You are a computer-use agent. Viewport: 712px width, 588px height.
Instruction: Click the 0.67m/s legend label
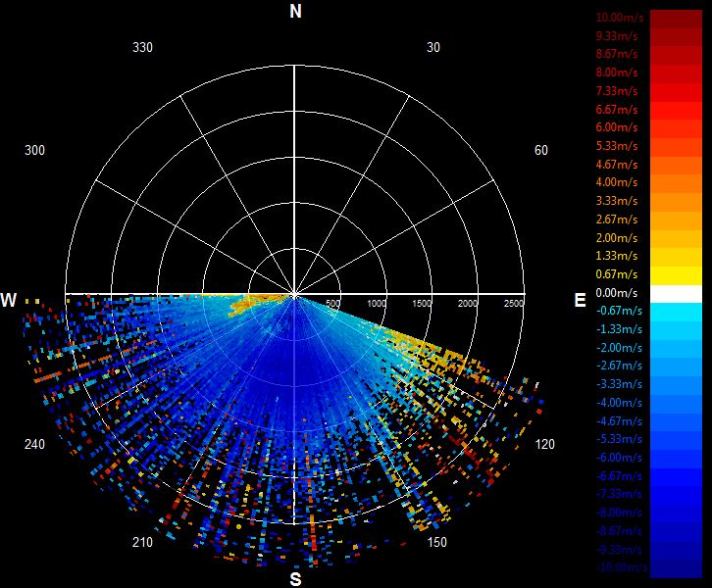617,274
